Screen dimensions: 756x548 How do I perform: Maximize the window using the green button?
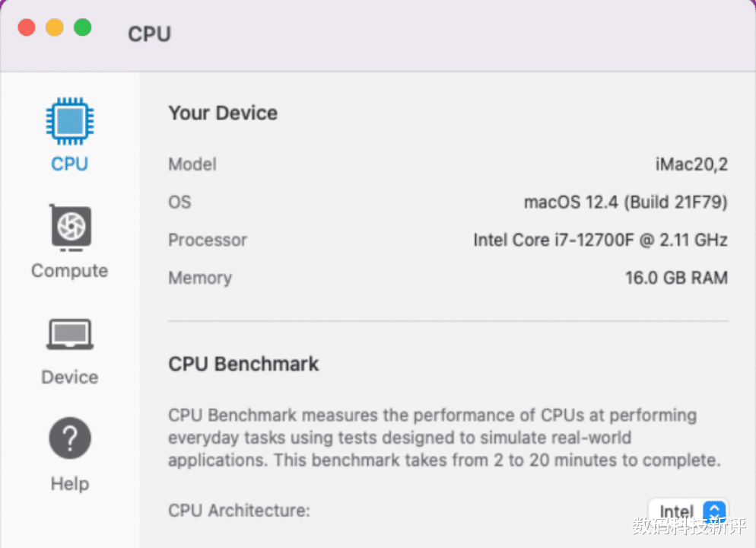coord(82,27)
